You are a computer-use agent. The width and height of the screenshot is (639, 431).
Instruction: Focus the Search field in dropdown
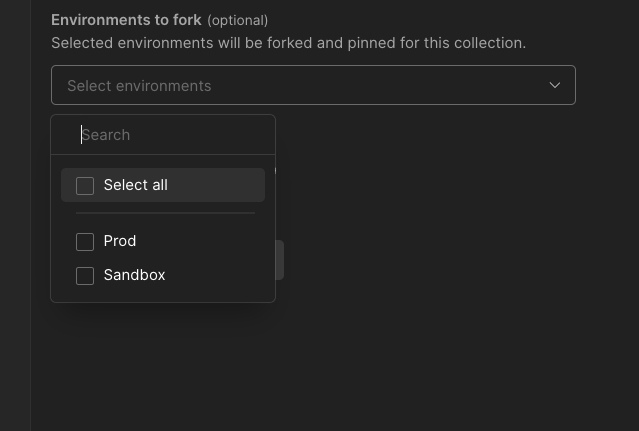(170, 135)
